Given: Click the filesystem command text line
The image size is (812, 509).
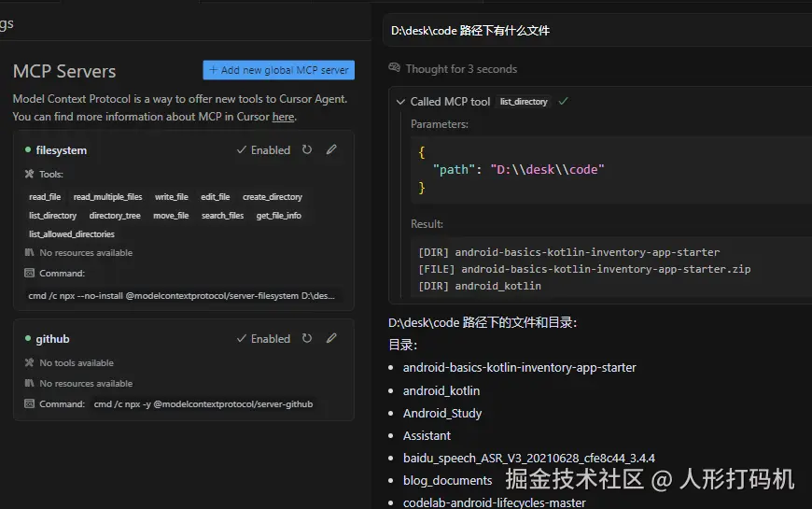Looking at the screenshot, I should 182,296.
